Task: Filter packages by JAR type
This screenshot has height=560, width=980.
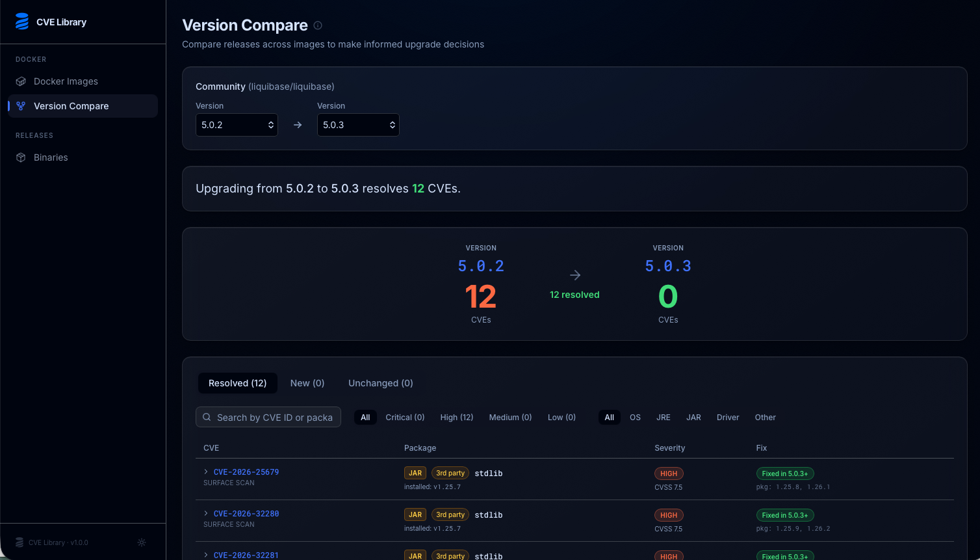Action: click(693, 418)
